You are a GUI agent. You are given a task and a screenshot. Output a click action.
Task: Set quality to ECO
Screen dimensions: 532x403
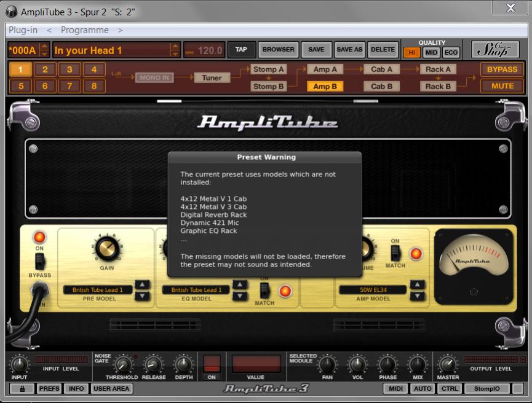[451, 53]
